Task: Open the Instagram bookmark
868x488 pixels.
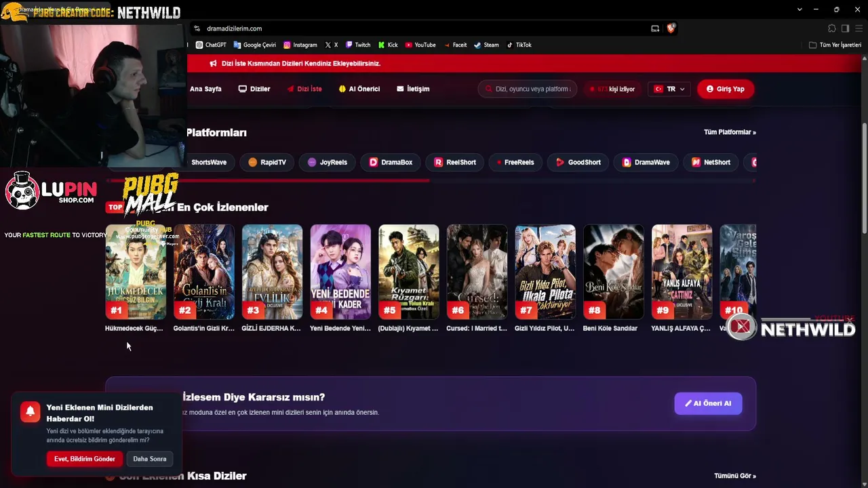Action: 300,45
